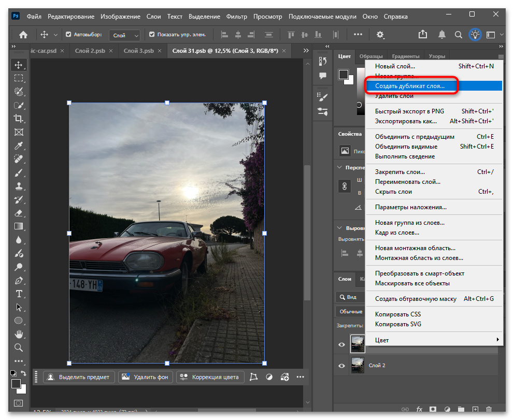The image size is (514, 420).
Task: Click the Home icon in options bar
Action: tap(23, 35)
